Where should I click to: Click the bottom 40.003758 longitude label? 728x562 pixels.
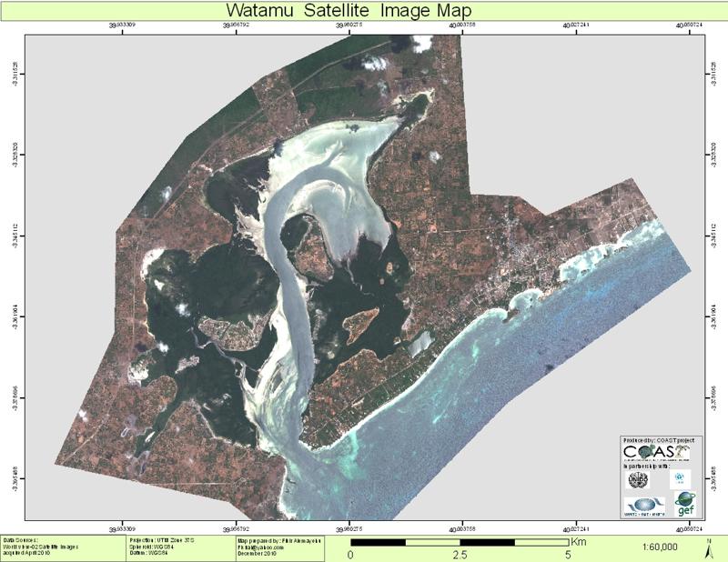(x=462, y=527)
